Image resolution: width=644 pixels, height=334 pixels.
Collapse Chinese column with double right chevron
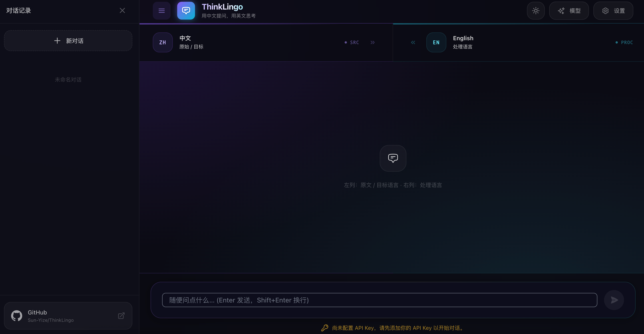[x=372, y=42]
